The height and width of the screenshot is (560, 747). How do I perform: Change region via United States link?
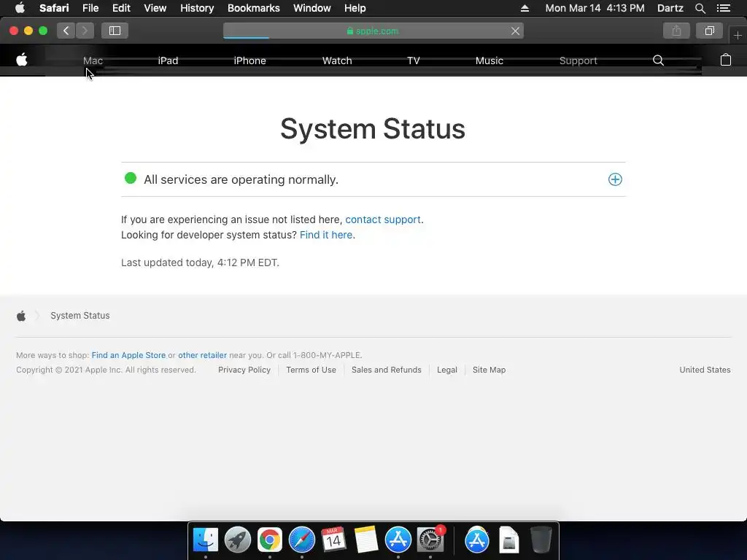[705, 370]
